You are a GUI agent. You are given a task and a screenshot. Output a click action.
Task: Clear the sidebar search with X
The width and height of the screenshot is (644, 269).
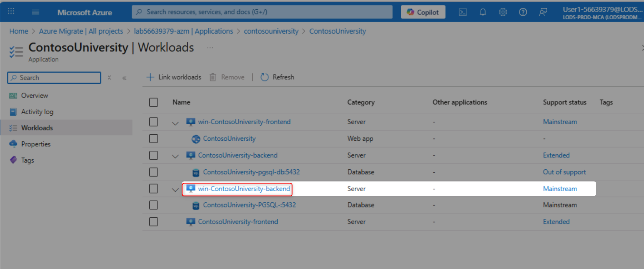point(109,78)
